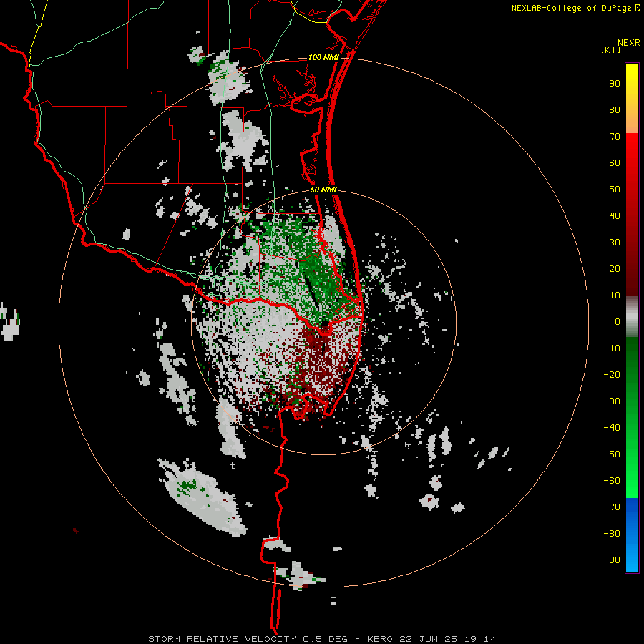This screenshot has height=644, width=644.
Task: Pick the gray zero-velocity segment of color bar
Action: pos(632,317)
